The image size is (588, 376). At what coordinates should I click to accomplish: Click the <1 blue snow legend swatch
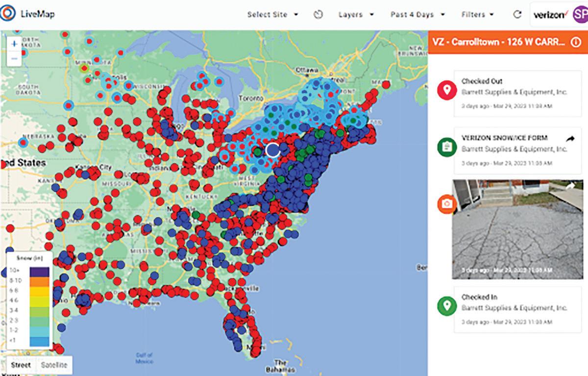(x=40, y=342)
